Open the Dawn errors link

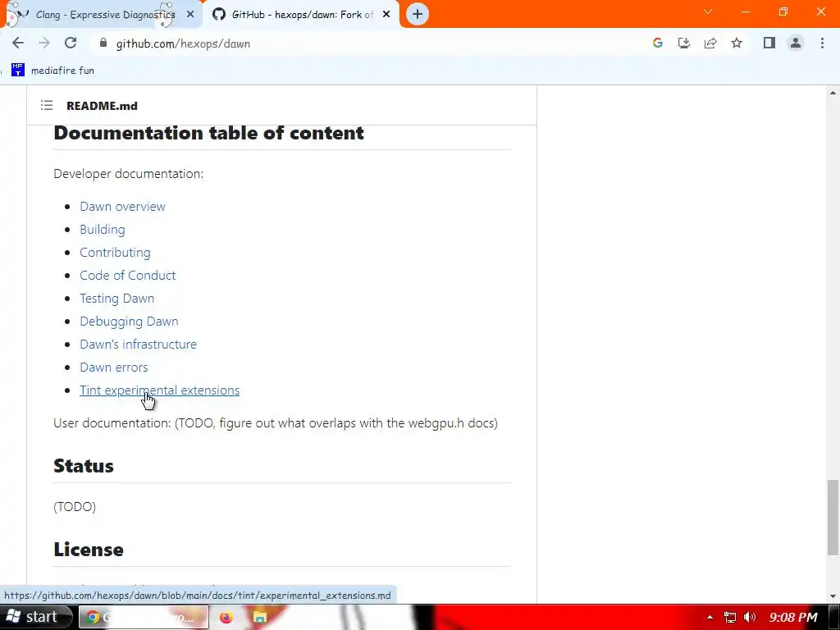(113, 367)
